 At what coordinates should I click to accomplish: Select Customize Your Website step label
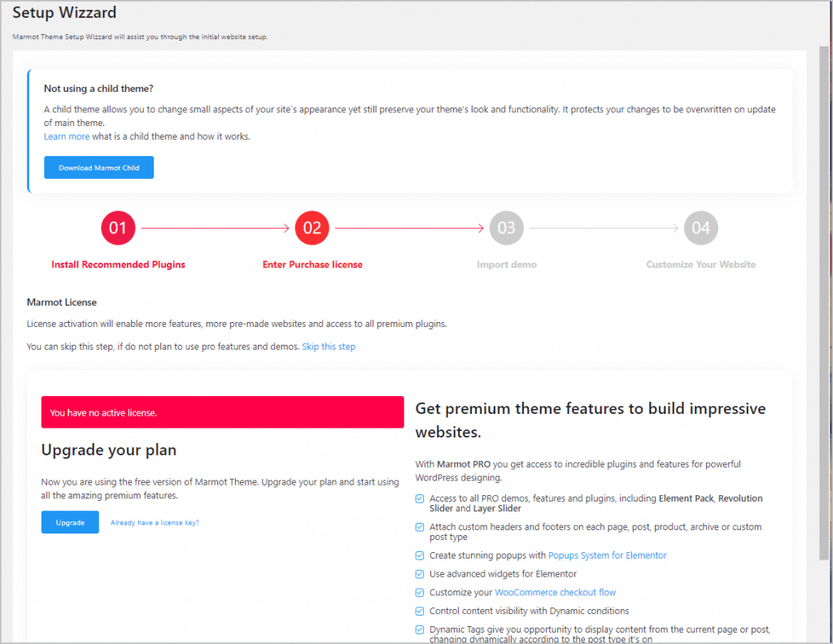(700, 264)
